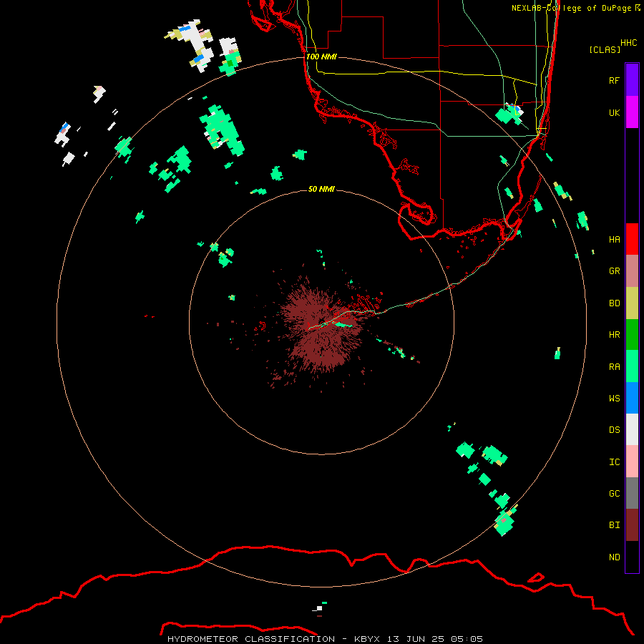Image resolution: width=644 pixels, height=644 pixels.
Task: Click the 100 NMI range ring label
Action: [321, 57]
